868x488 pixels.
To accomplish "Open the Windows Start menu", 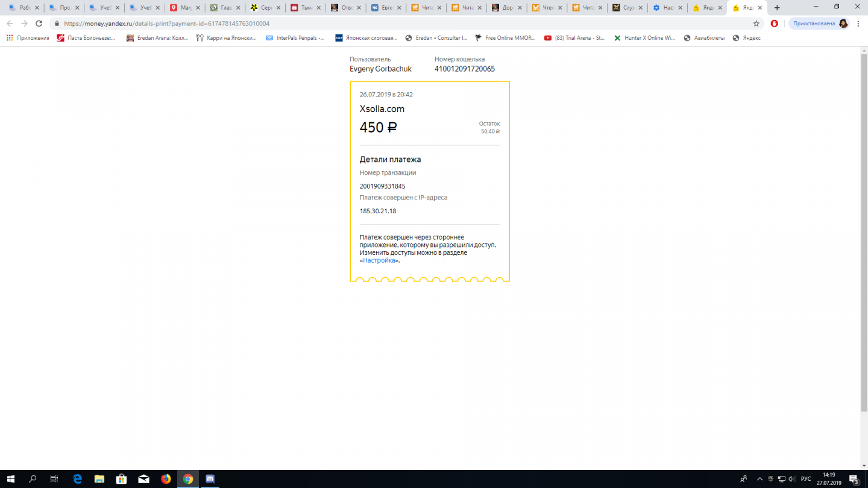I will tap(11, 479).
